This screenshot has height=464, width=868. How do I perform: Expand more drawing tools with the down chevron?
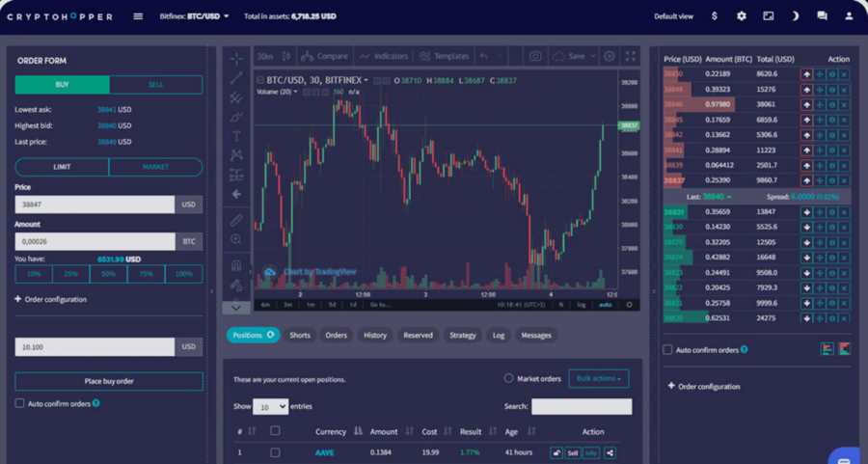click(236, 308)
